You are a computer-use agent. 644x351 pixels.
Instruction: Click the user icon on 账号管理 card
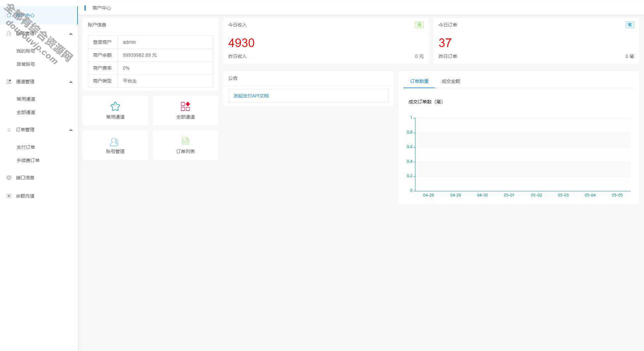114,142
